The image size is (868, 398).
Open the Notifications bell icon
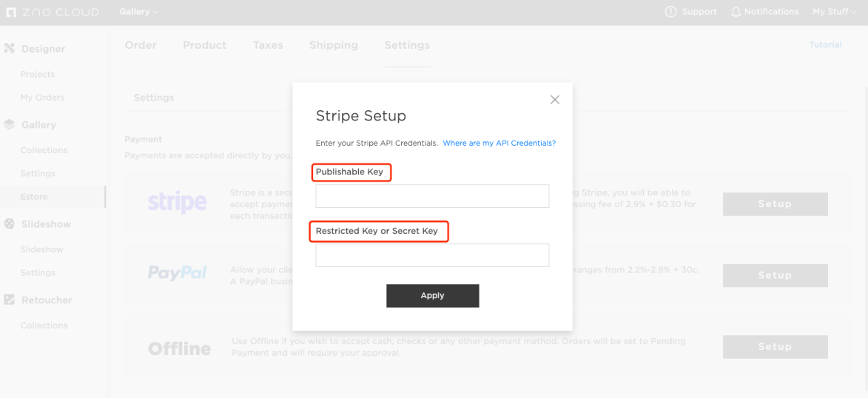click(x=736, y=12)
